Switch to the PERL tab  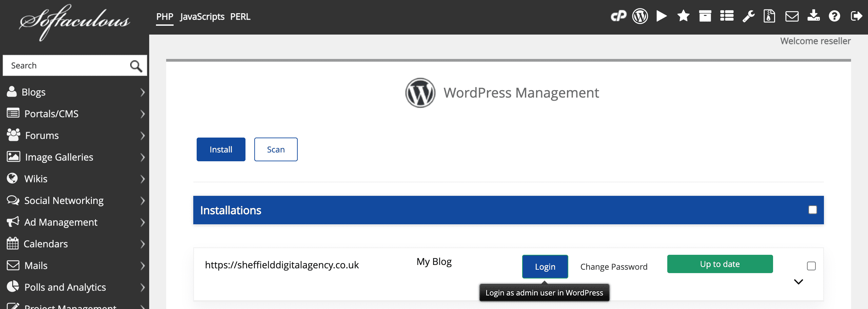click(240, 17)
